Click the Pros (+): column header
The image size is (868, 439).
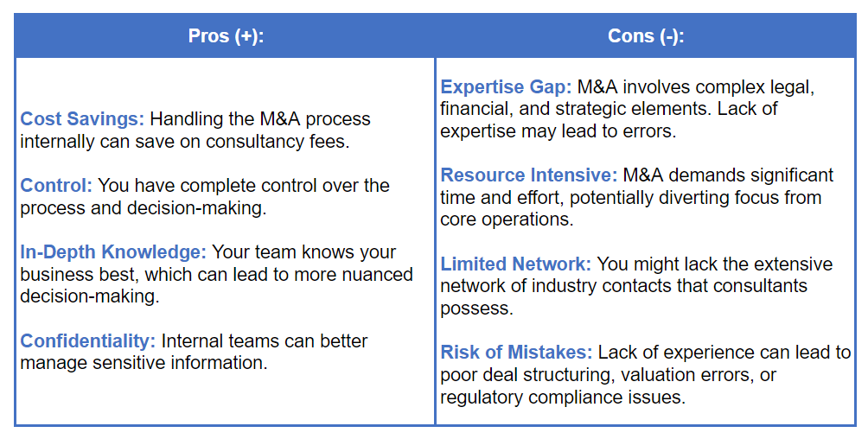[226, 36]
